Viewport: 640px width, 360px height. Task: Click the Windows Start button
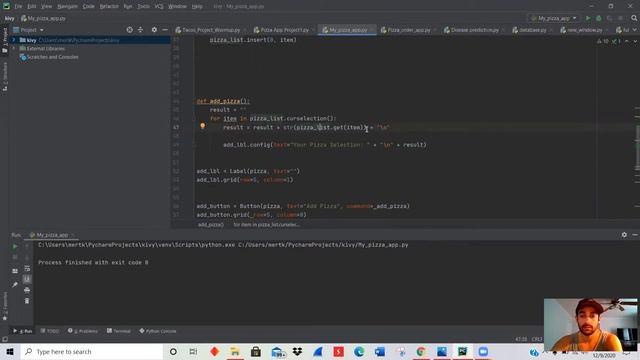pyautogui.click(x=10, y=351)
